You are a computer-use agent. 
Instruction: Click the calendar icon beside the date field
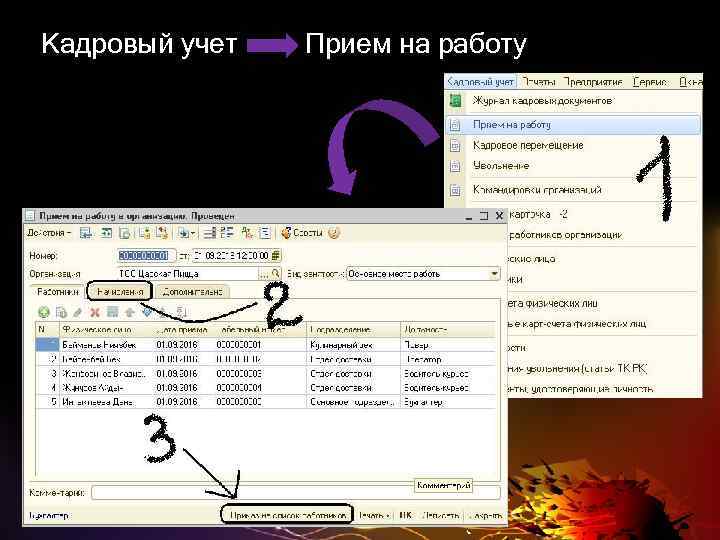[276, 255]
